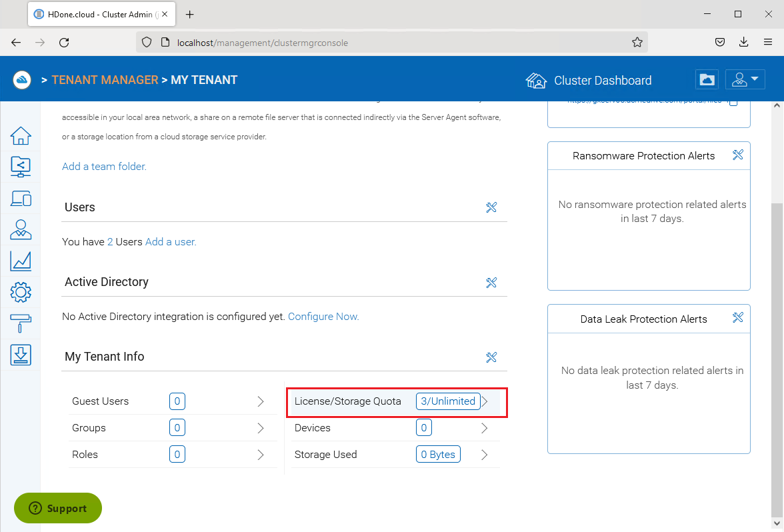
Task: Unpin the Data Leak Protection Alerts widget
Action: [738, 318]
